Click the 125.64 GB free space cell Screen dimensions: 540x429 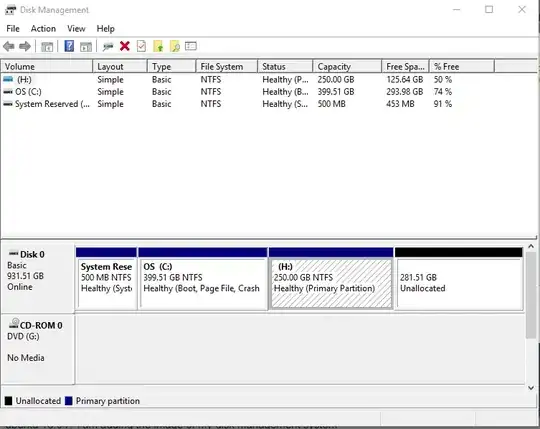click(x=405, y=80)
